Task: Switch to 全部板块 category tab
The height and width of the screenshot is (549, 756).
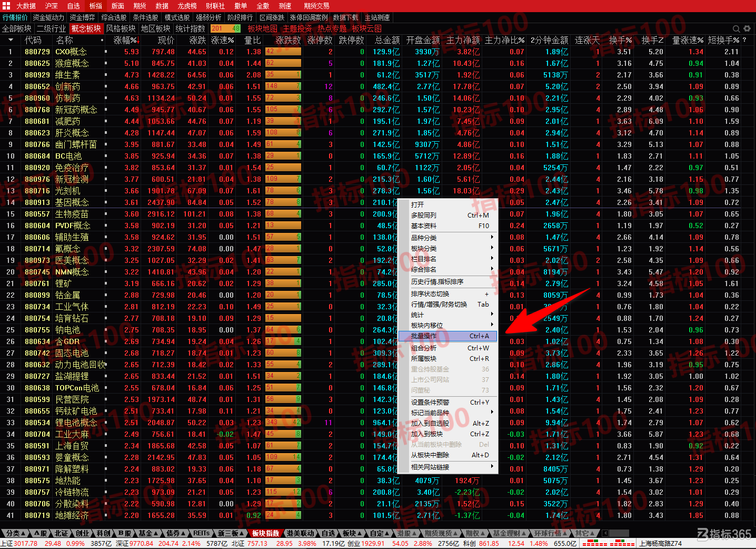Action: [17, 28]
